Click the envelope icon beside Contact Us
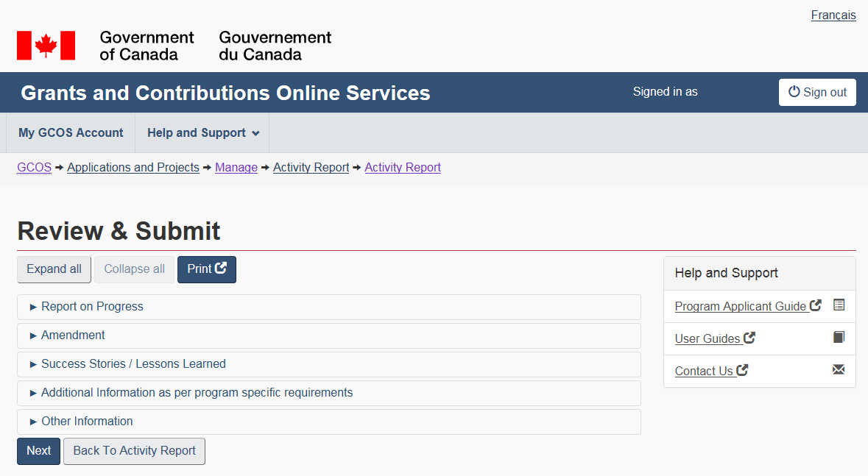The image size is (868, 476). pos(839,370)
